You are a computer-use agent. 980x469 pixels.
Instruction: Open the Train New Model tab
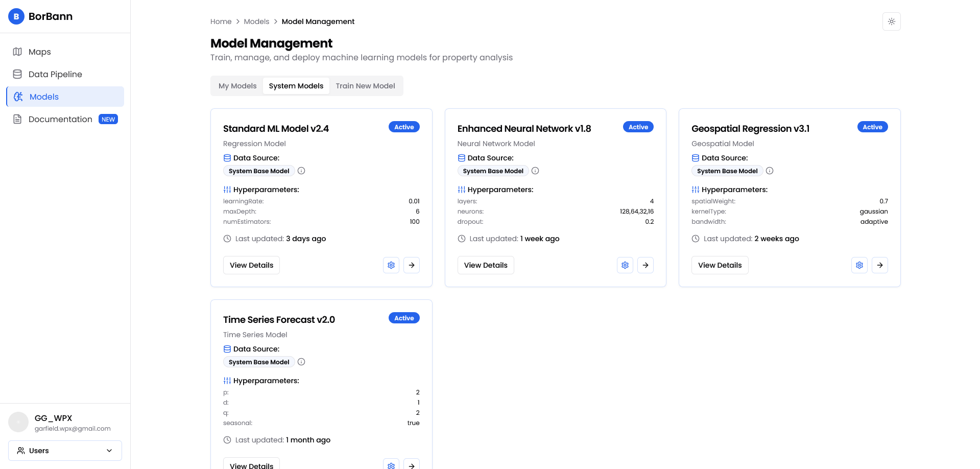click(365, 86)
